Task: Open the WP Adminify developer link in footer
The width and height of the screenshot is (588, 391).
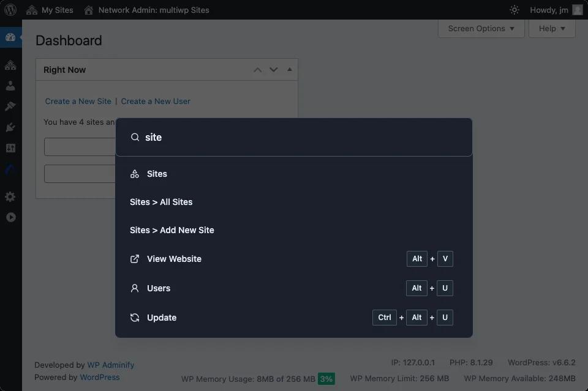Action: coord(111,365)
